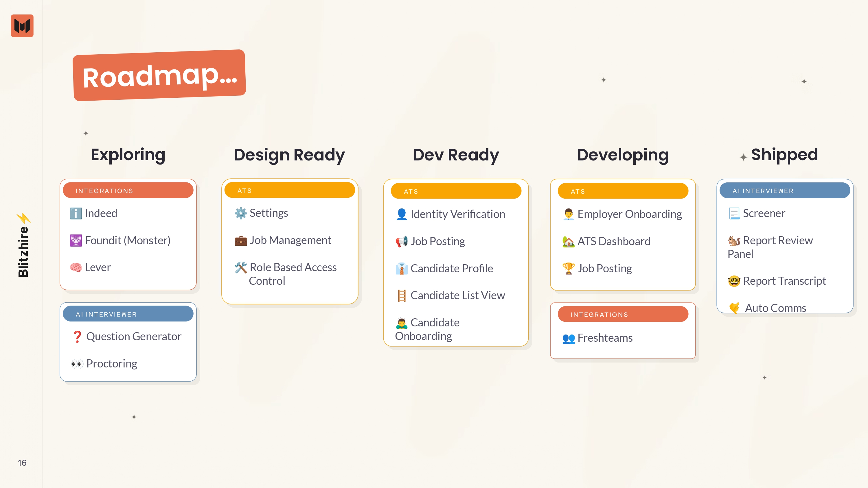Click the Proctoring text
Viewport: 868px width, 488px height.
pos(111,364)
